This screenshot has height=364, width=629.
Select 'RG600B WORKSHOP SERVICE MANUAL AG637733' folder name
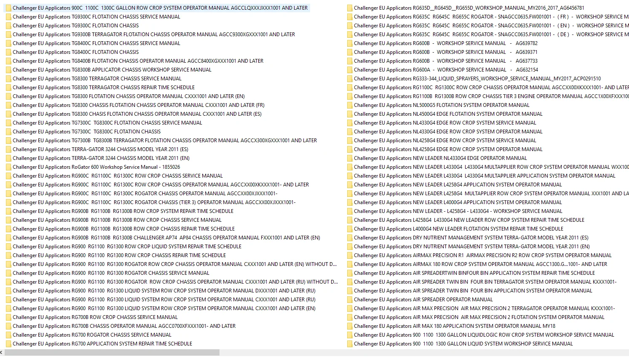446,61
